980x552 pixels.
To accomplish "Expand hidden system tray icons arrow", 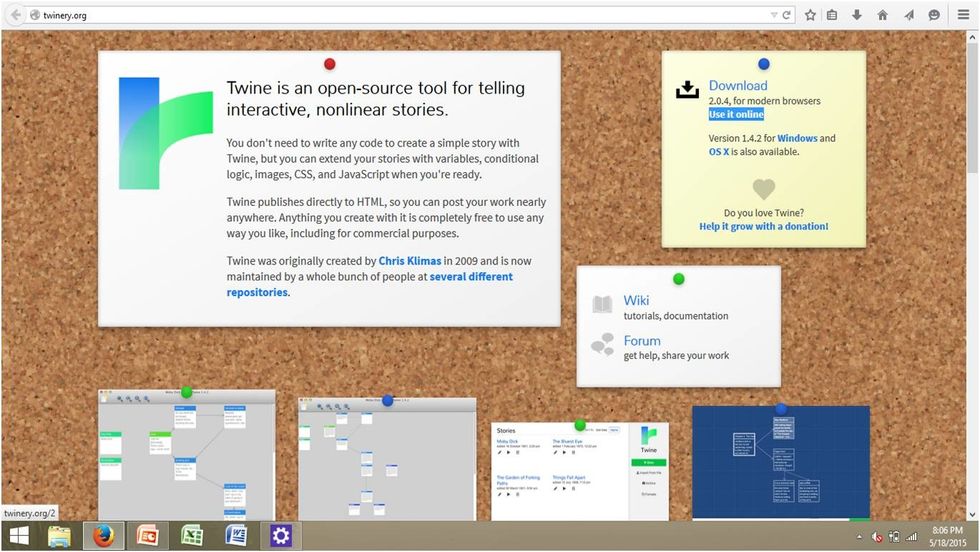I will pyautogui.click(x=858, y=537).
